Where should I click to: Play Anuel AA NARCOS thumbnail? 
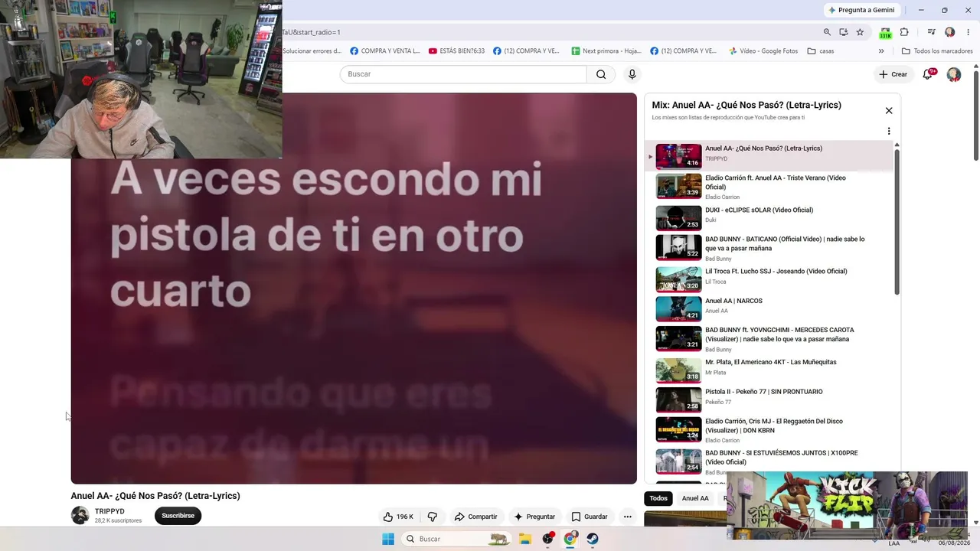tap(678, 308)
